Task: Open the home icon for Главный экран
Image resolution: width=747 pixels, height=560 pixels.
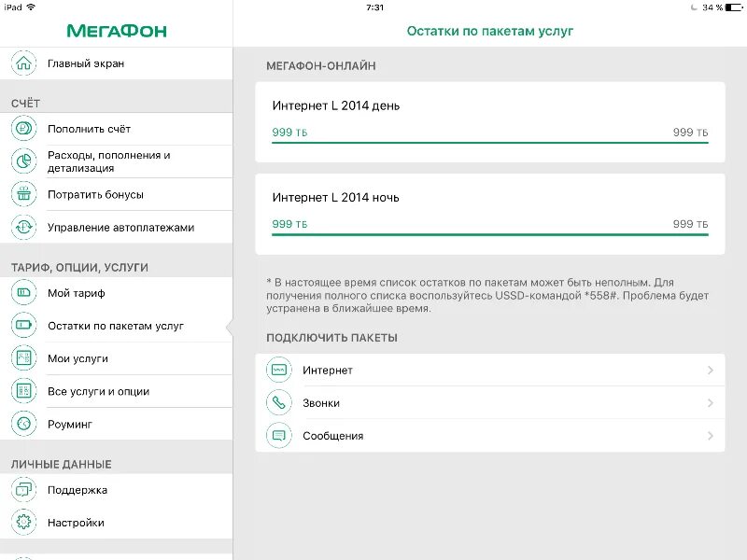Action: point(24,63)
